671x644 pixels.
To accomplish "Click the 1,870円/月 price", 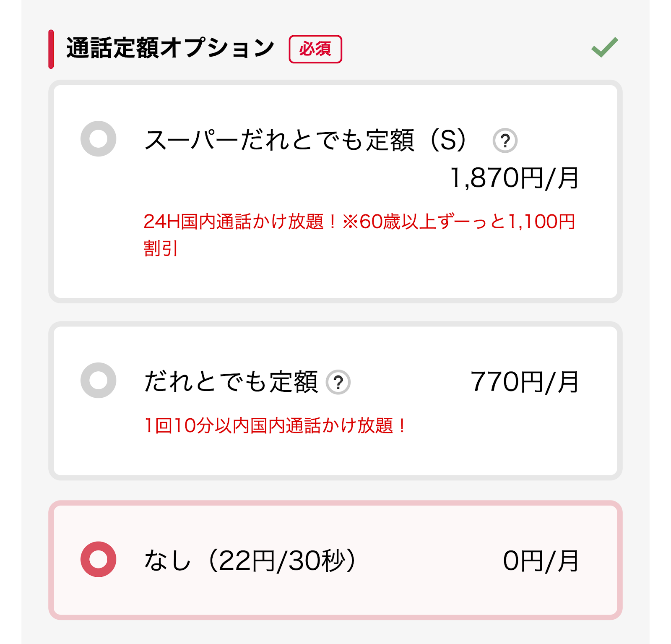I will (x=515, y=178).
